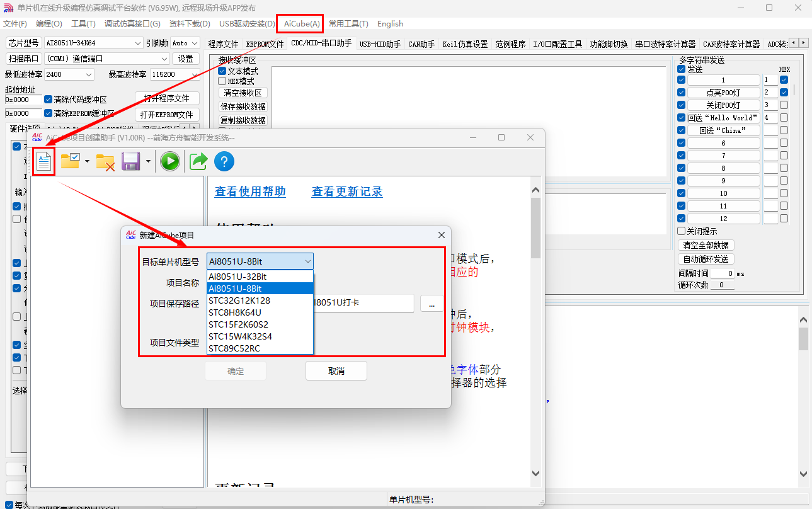Switch to the CAN助手 tab
Image resolution: width=812 pixels, height=509 pixels.
pos(422,44)
